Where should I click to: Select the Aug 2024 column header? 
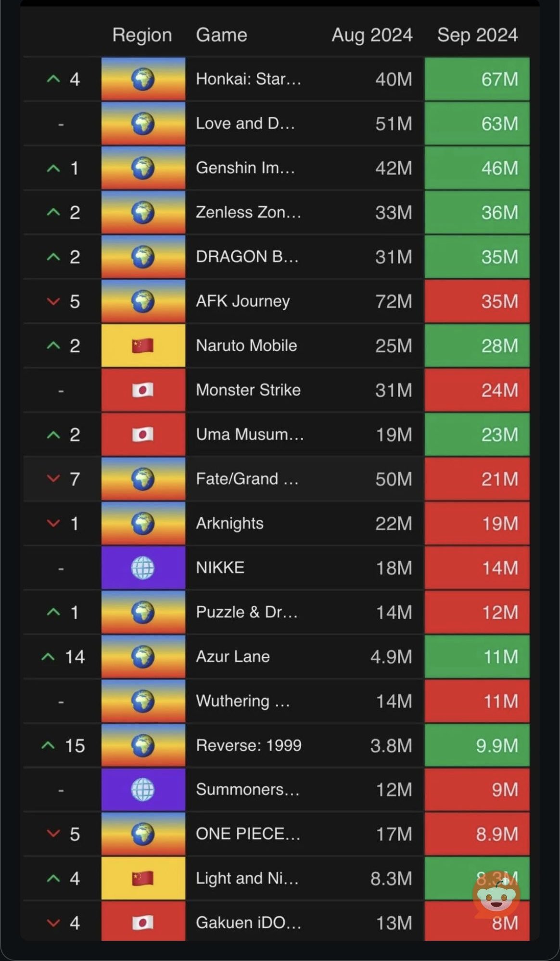(372, 35)
